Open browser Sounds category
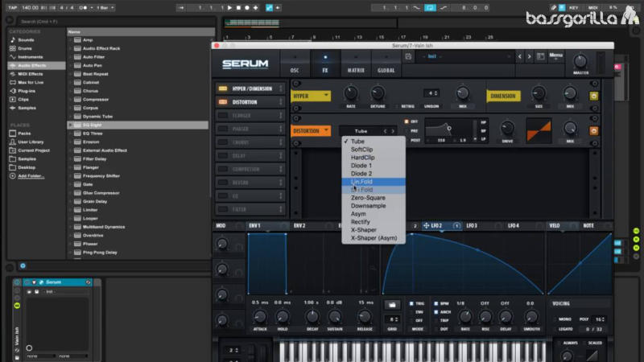Screen dimensions: 644x362 (x=26, y=39)
